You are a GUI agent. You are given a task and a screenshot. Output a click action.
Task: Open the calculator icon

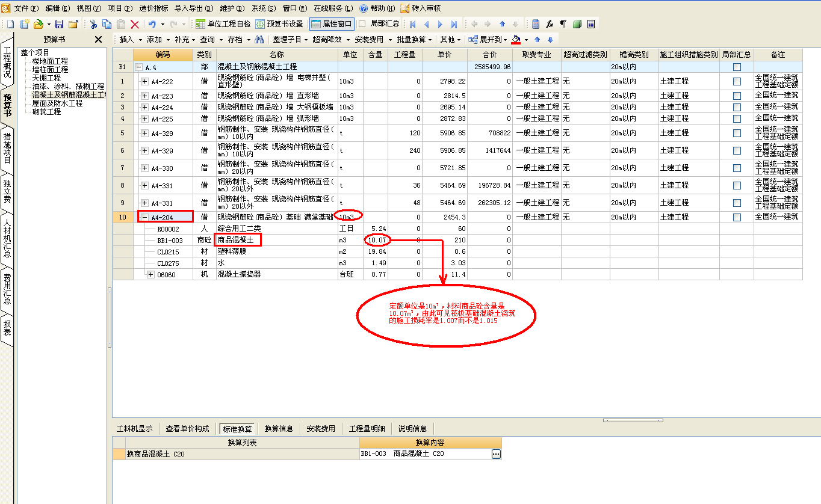click(x=536, y=24)
